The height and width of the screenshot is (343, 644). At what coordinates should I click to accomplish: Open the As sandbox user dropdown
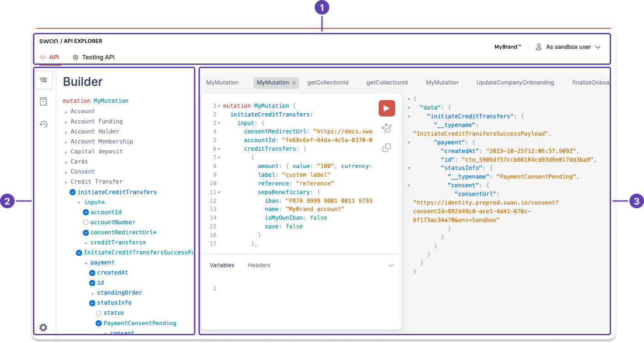(x=569, y=47)
